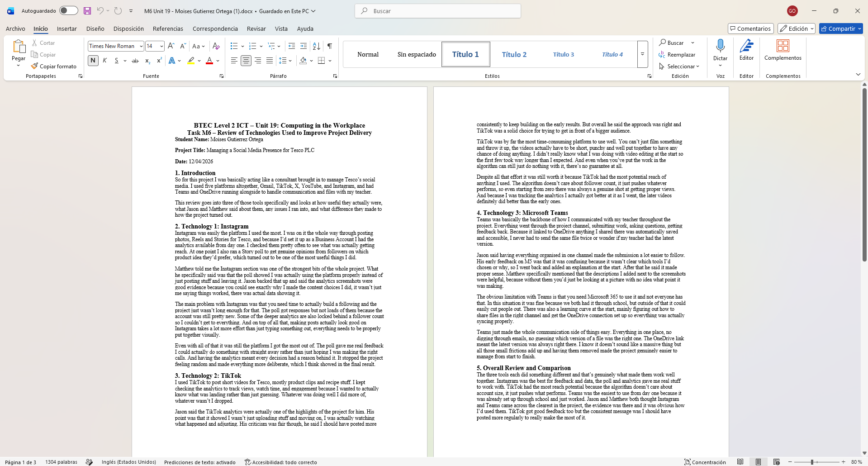868x466 pixels.
Task: Apply paragraph shading fill
Action: click(303, 61)
